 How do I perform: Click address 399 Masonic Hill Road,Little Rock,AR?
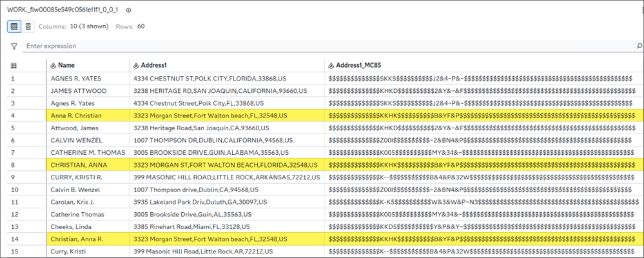tap(203, 252)
